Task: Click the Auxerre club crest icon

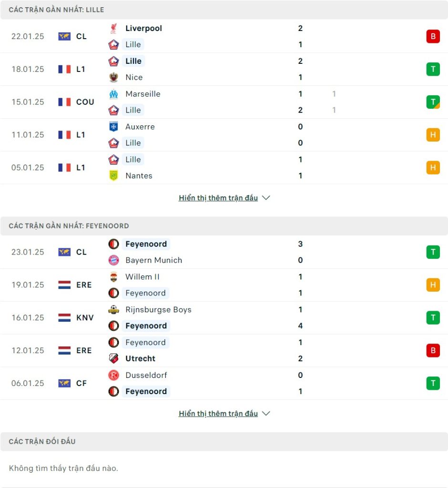Action: 113,127
